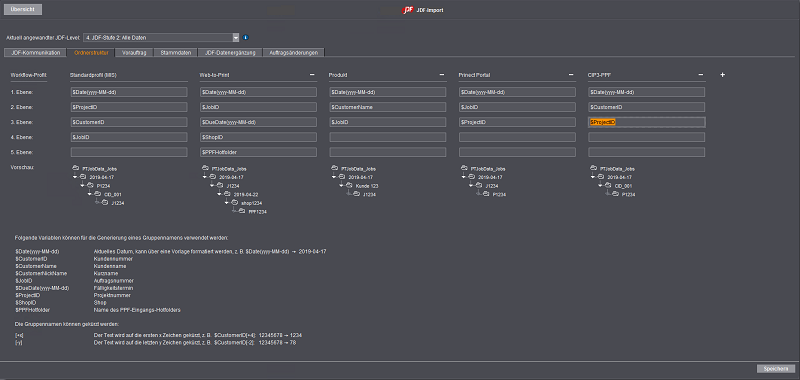800x380 pixels.
Task: Click the $ShopID field under Web-to-Print
Action: click(x=258, y=137)
